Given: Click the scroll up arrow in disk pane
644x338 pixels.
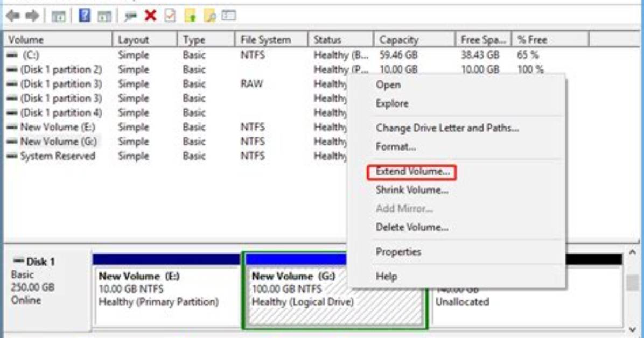Looking at the screenshot, I should 633,252.
